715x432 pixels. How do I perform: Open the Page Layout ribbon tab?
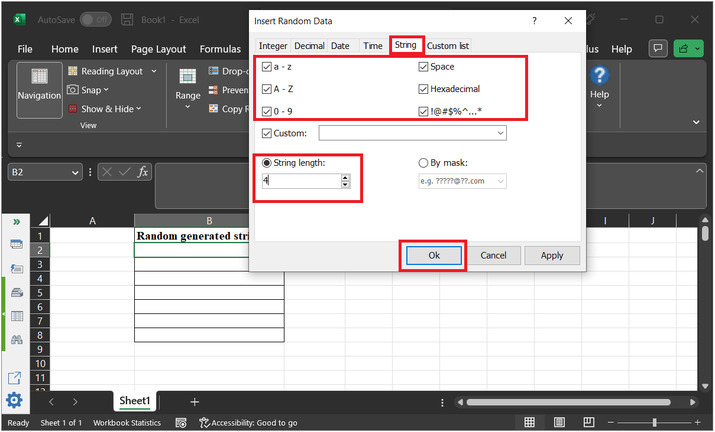(158, 49)
